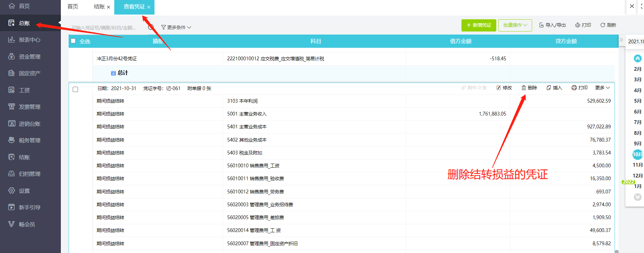
Task: Expand the voucher's more (更多) menu
Action: (602, 88)
